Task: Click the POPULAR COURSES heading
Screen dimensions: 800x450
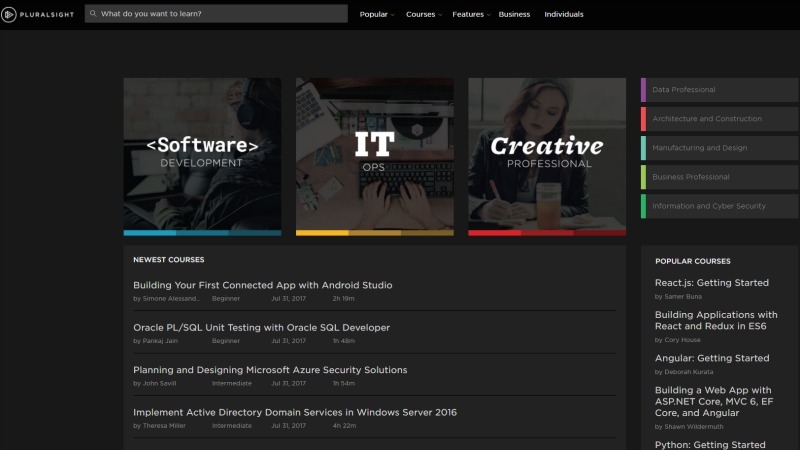Action: 693,261
